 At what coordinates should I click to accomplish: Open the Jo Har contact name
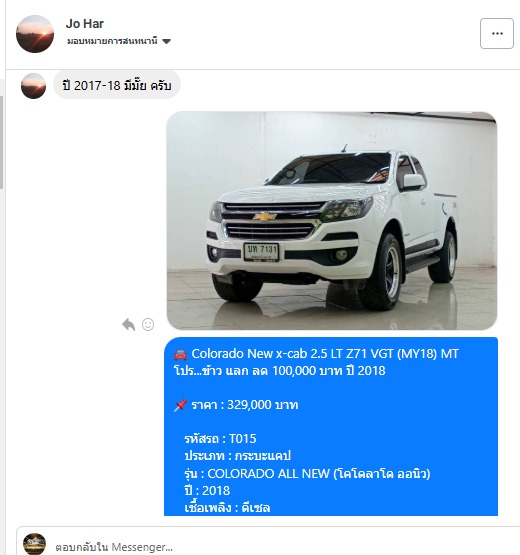pyautogui.click(x=85, y=24)
